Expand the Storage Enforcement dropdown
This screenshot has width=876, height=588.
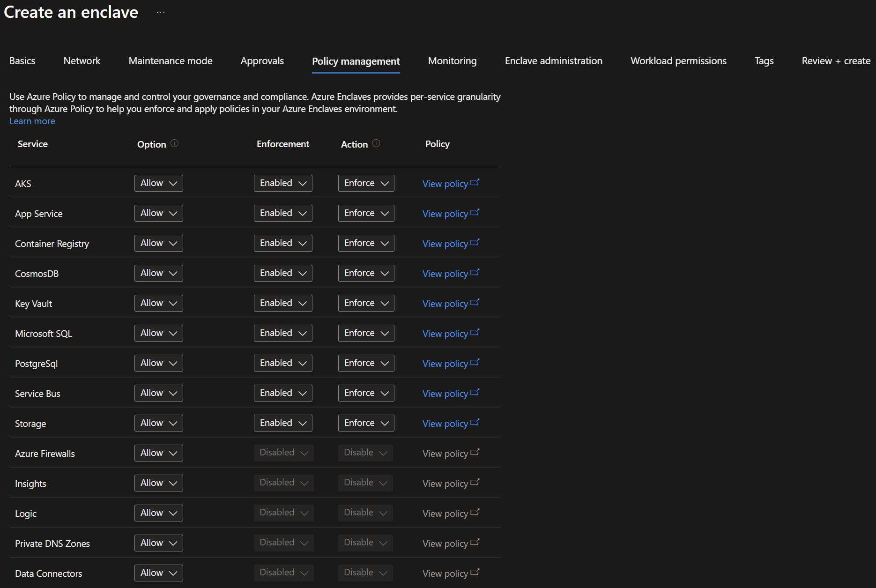click(x=283, y=423)
